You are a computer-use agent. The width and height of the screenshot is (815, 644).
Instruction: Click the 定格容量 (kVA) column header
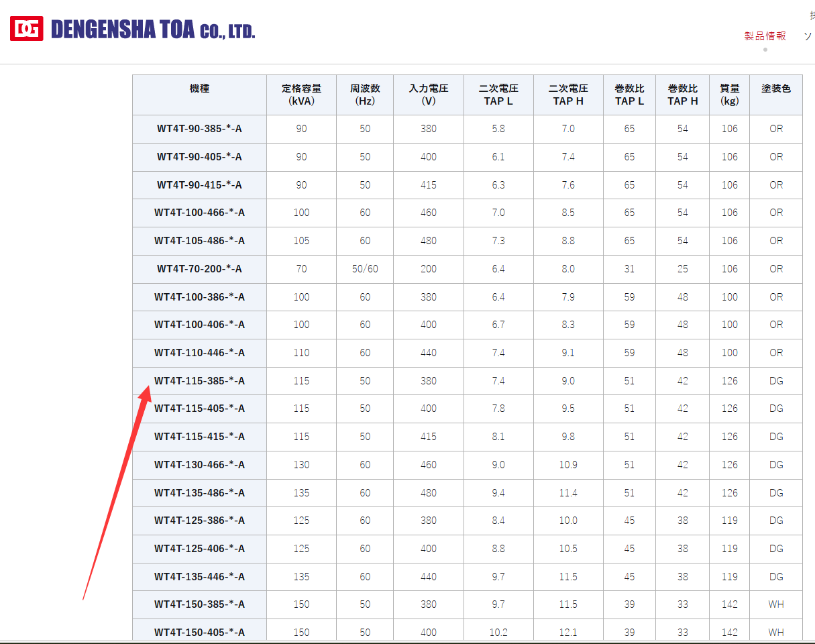pyautogui.click(x=301, y=95)
